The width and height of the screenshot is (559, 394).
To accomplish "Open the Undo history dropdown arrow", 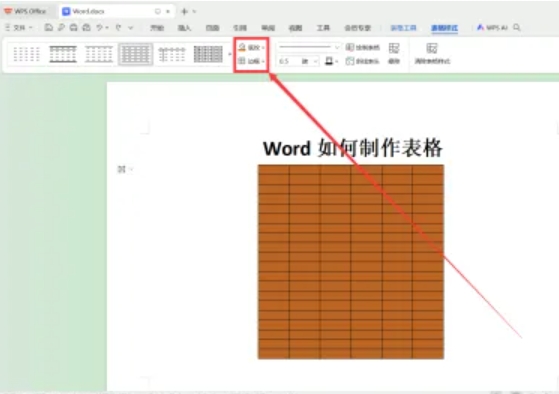I will pos(107,28).
